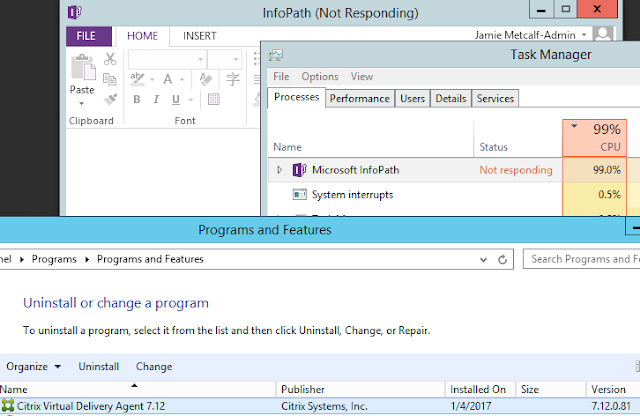Click the 7.12.0.81 version cell

pos(611,406)
